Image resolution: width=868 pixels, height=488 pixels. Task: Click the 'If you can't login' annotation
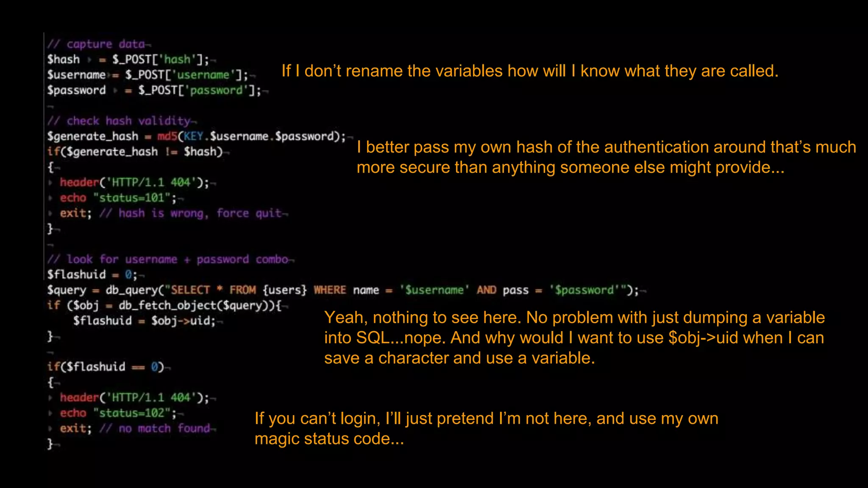point(487,428)
